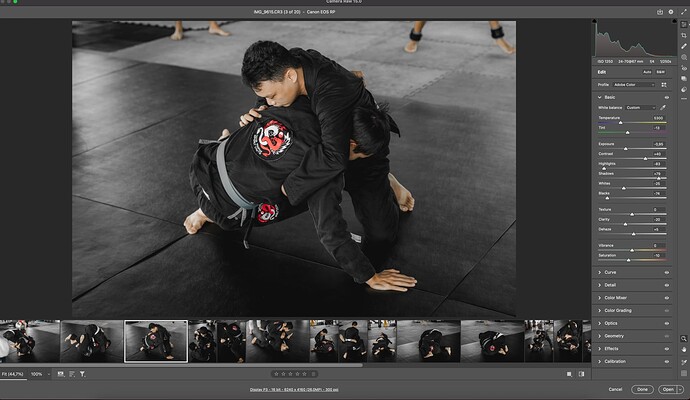Toggle before/after comparison view icon

[x=581, y=374]
